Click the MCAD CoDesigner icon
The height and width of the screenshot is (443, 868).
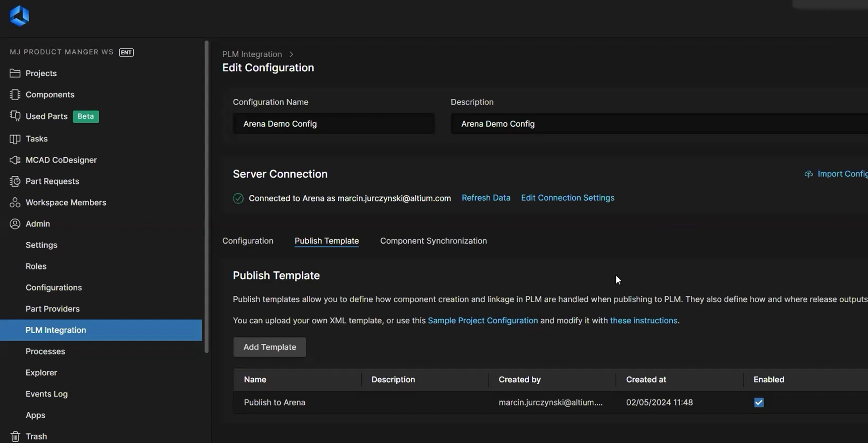click(15, 160)
